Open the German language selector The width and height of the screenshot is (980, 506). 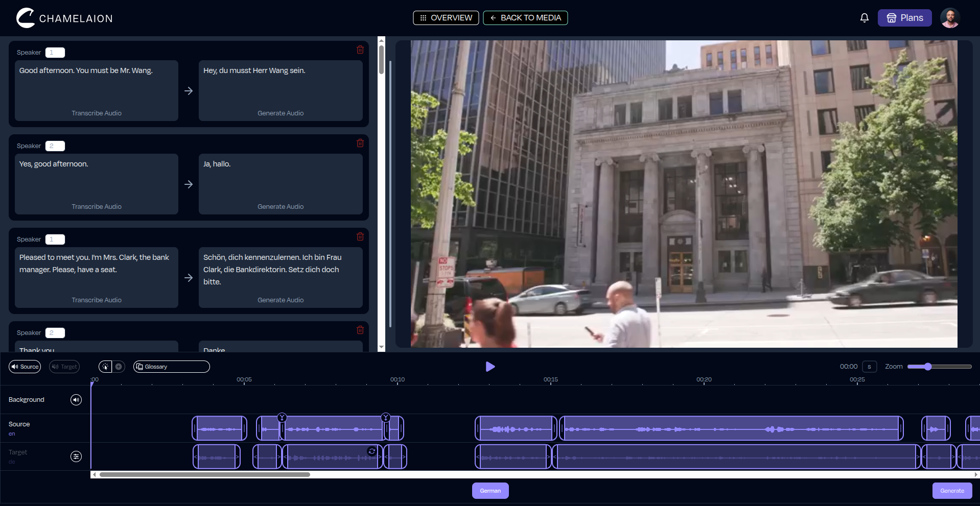click(491, 491)
